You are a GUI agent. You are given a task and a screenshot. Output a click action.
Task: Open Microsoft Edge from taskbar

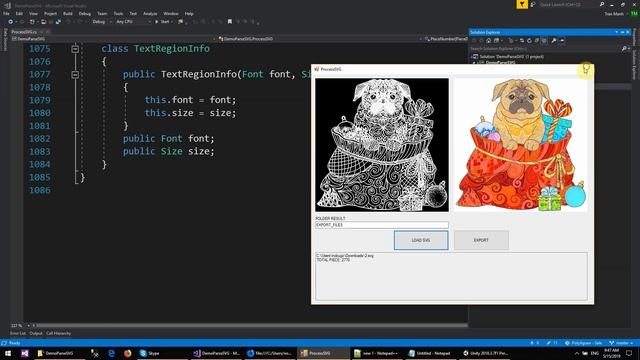click(x=111, y=353)
